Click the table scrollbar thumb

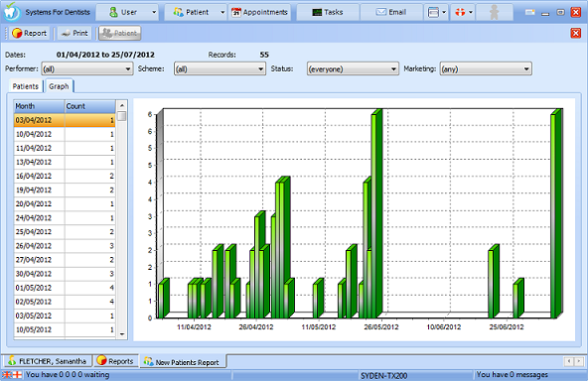pos(122,116)
